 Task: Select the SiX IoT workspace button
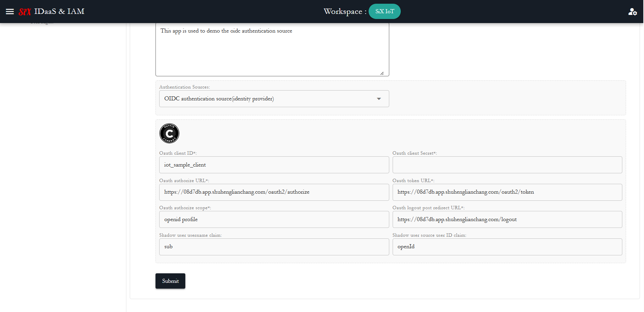point(385,12)
